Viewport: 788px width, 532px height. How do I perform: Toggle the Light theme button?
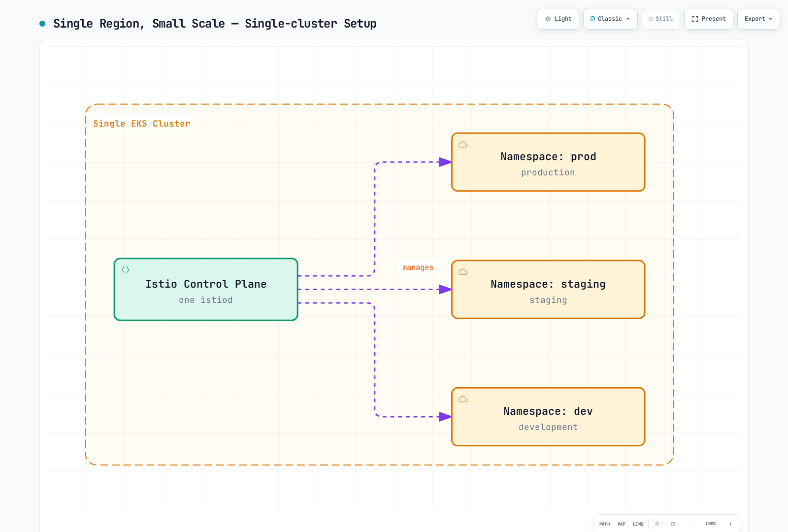click(558, 19)
